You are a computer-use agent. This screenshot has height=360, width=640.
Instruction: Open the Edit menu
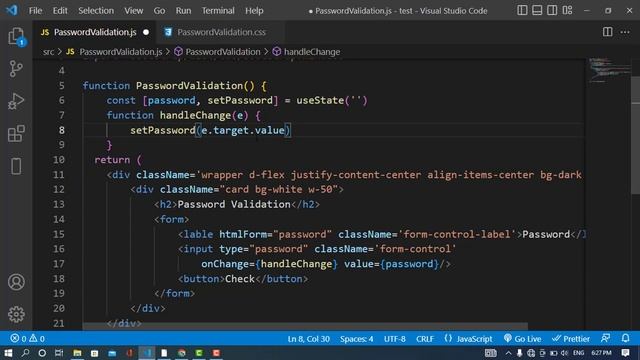tap(60, 11)
